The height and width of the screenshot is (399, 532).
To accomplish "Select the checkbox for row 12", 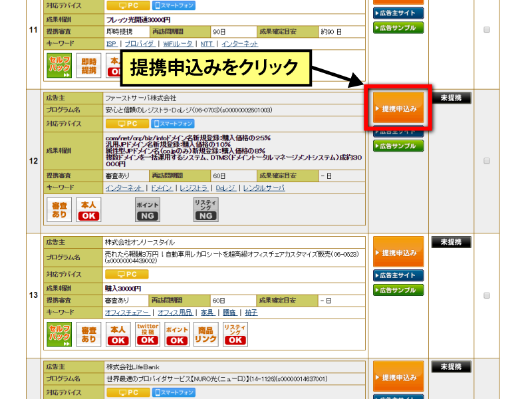I will pos(487,161).
